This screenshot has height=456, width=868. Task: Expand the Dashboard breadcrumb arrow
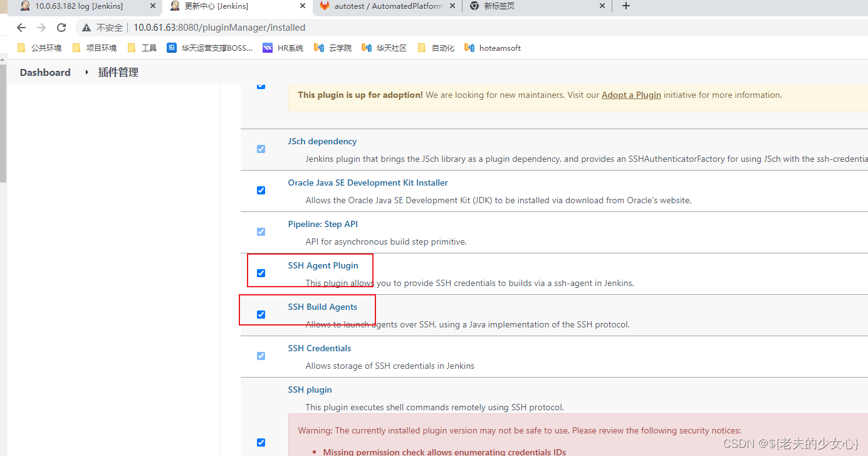87,72
